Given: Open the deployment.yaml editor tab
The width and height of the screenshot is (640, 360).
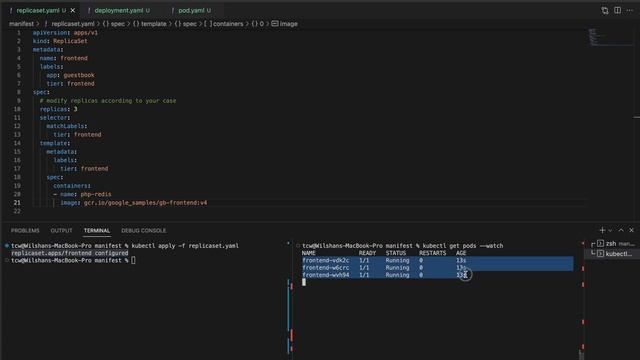Looking at the screenshot, I should pos(119,10).
